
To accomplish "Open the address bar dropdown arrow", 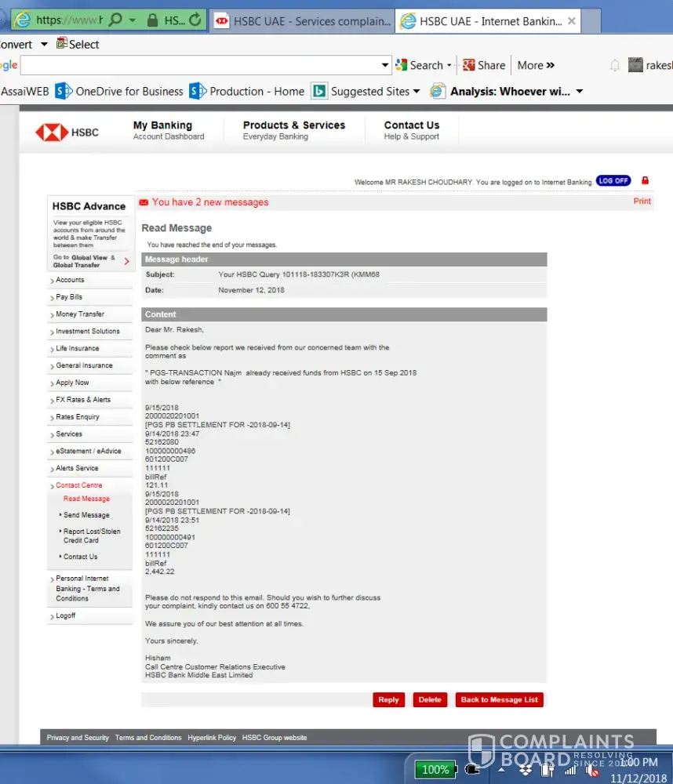I will (x=133, y=20).
